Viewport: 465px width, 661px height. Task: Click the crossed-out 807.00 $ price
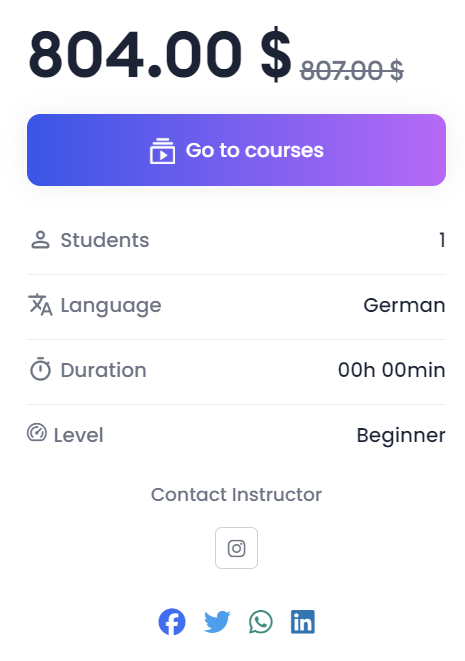352,70
